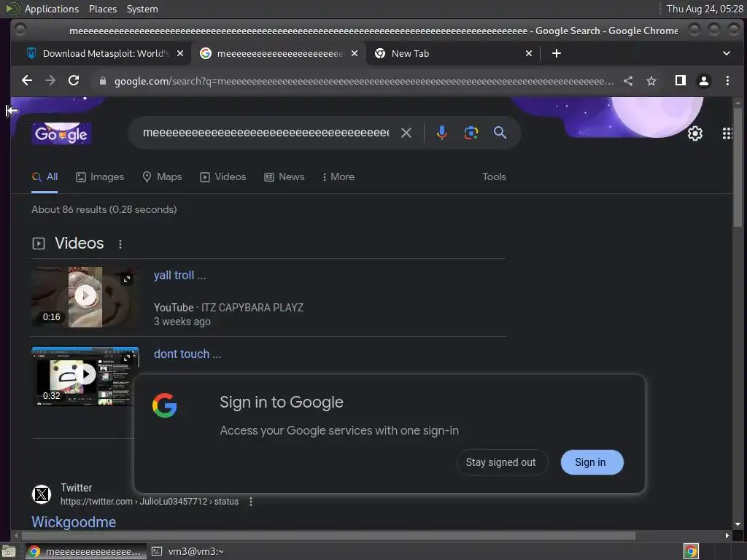Viewport: 747px width, 560px height.
Task: Open search Tools options
Action: (494, 176)
